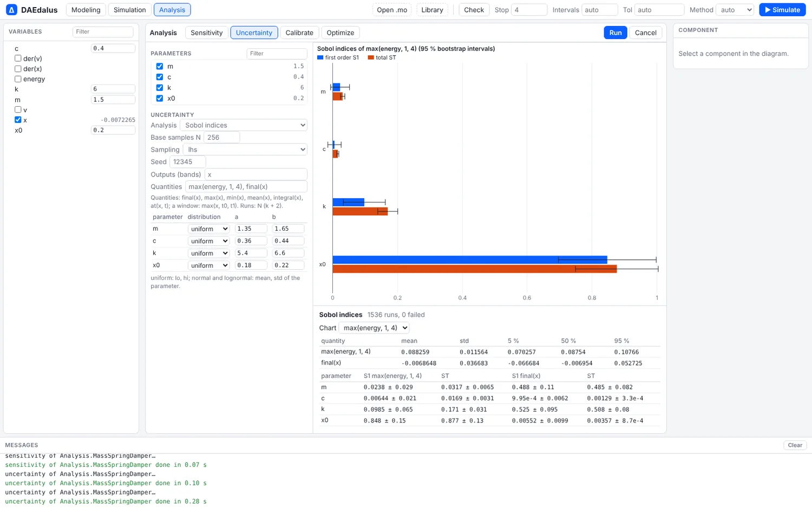Click the Stop time input field
This screenshot has width=812, height=508.
click(x=529, y=10)
